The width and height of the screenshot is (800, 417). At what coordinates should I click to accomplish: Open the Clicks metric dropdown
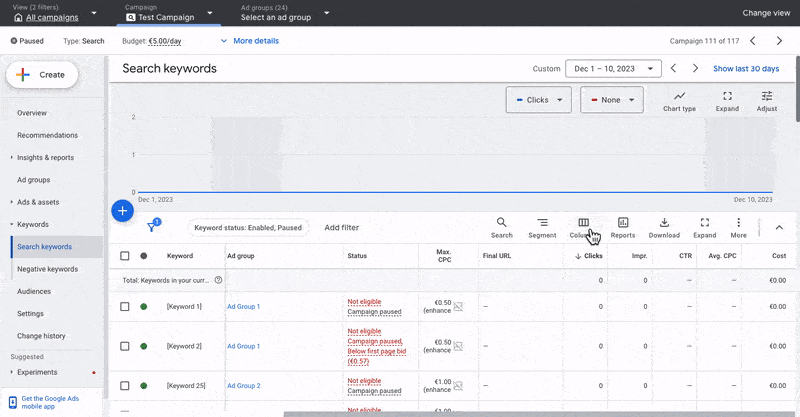[x=539, y=100]
